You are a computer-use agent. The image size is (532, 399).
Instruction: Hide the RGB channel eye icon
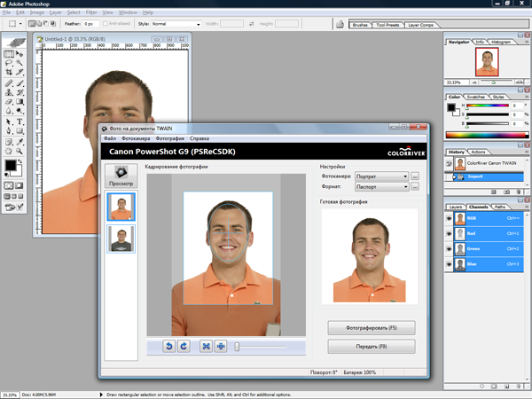[449, 218]
